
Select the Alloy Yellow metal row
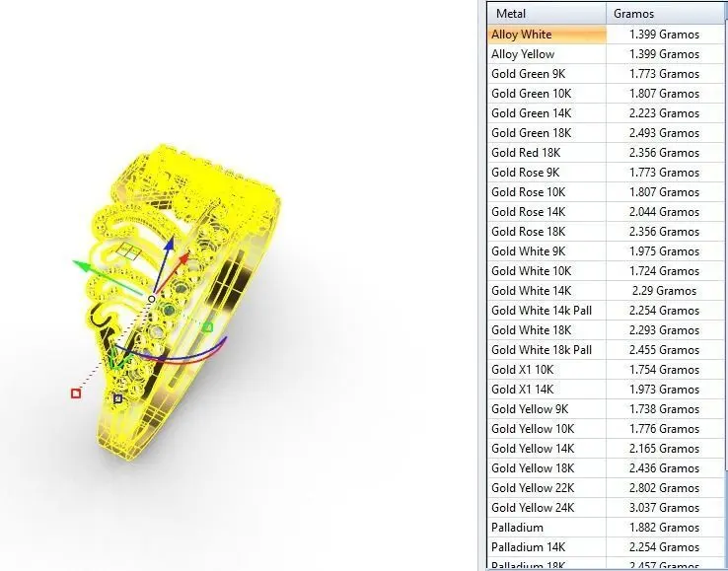[607, 54]
